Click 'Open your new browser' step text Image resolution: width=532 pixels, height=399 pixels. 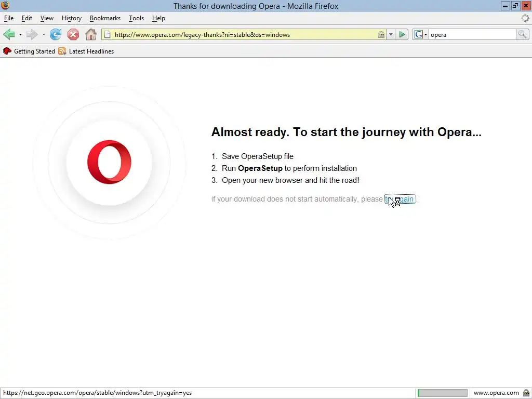click(290, 180)
